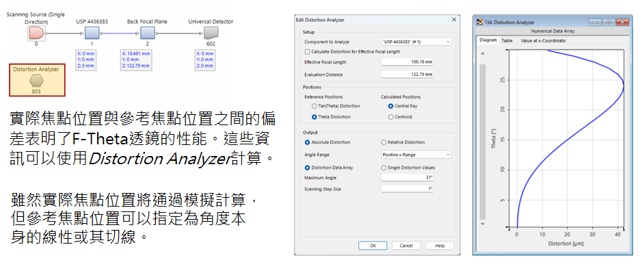Viewport: 644px width, 273px height.
Task: Open the Angle Range dropdown
Action: [x=416, y=155]
